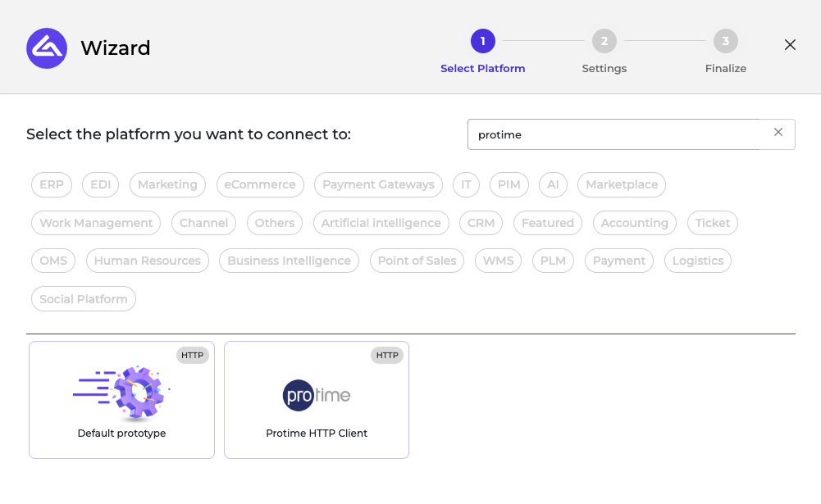Toggle the ERP category filter
Viewport: 821px width, 504px height.
pos(52,184)
